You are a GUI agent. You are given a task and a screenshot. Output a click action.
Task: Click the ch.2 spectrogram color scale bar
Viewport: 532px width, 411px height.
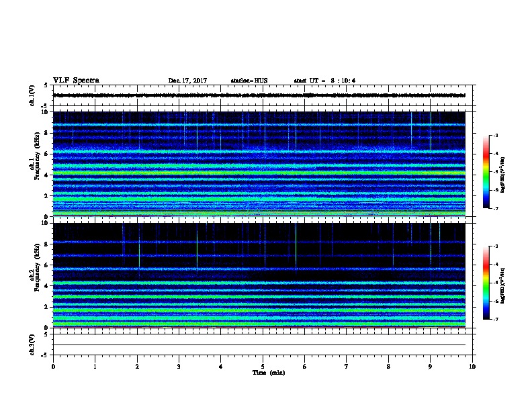click(x=486, y=283)
